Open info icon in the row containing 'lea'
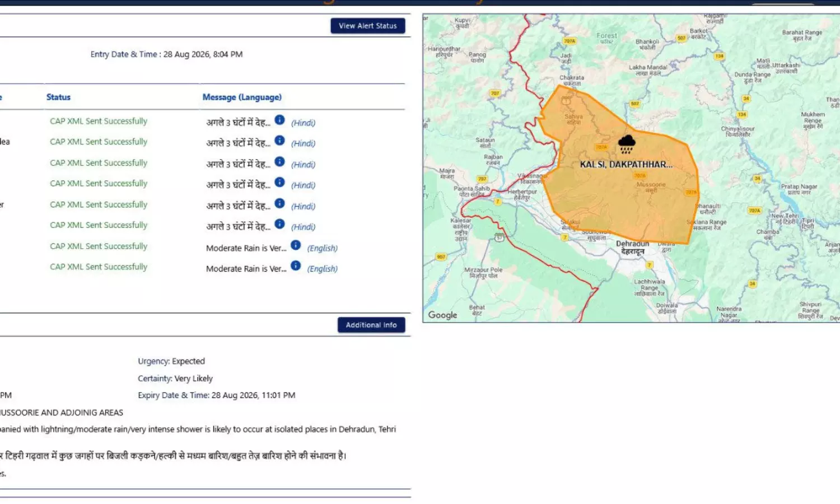 click(x=279, y=141)
